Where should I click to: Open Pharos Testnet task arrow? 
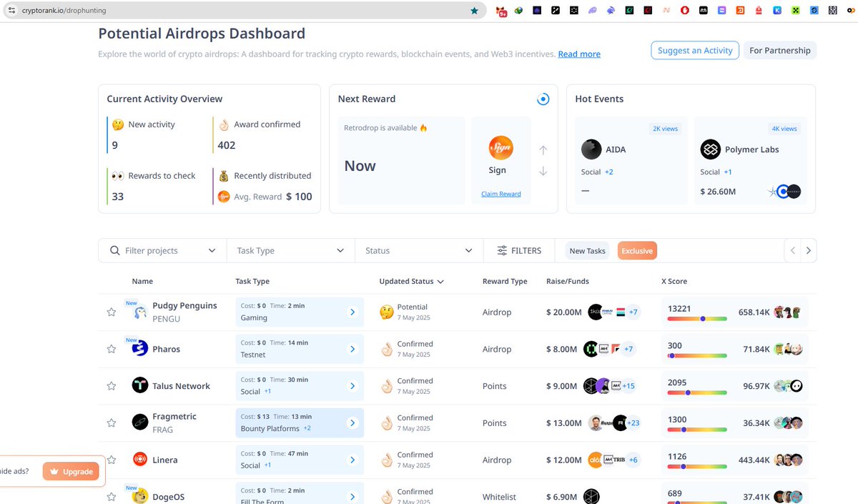(x=352, y=349)
